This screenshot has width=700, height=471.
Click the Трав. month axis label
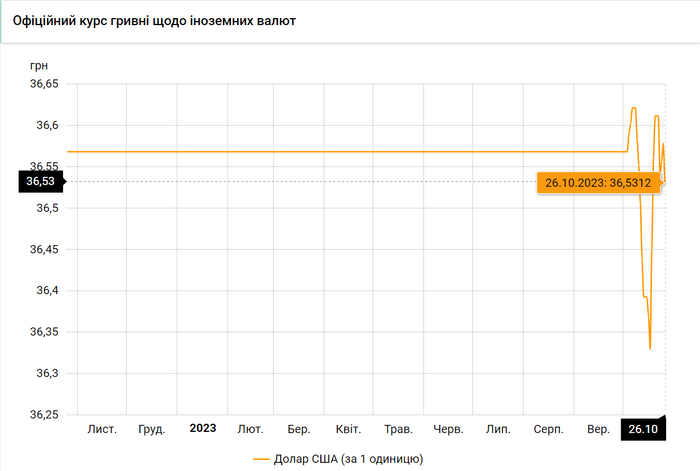(x=398, y=429)
